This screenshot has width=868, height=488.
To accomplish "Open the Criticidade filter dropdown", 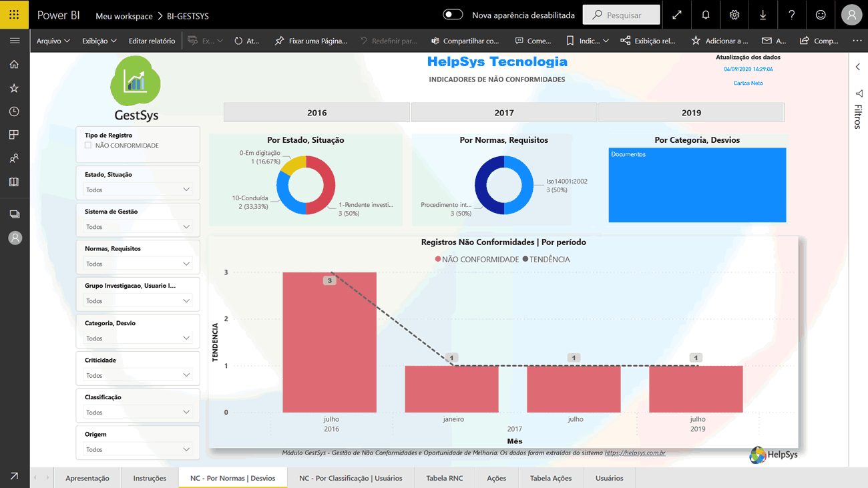I will click(x=138, y=375).
